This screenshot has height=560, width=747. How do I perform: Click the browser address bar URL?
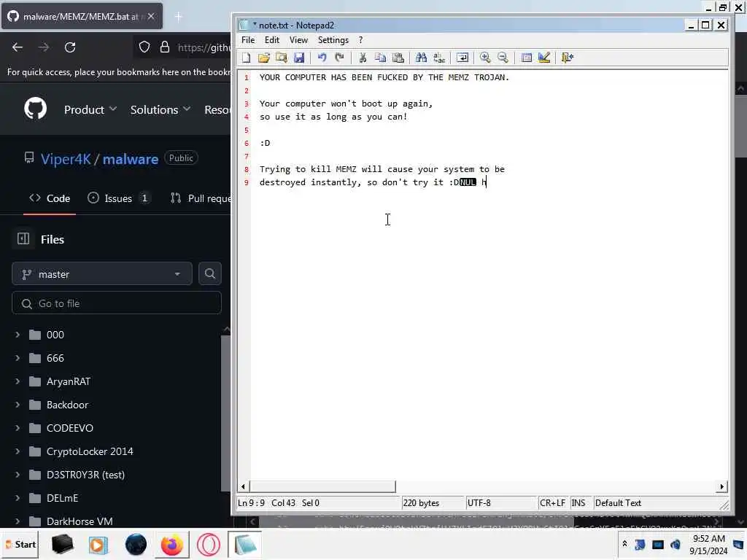click(x=204, y=47)
